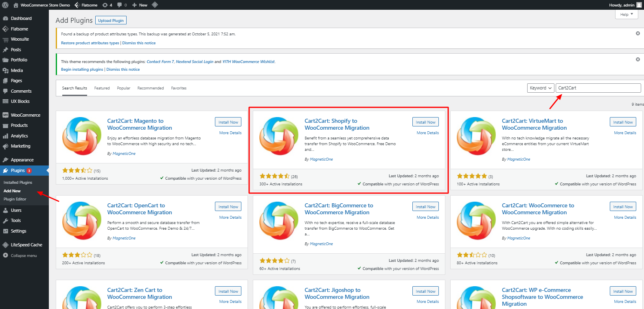Switch to the Favorites plugins tab
Viewport: 644px width, 309px height.
coord(179,88)
